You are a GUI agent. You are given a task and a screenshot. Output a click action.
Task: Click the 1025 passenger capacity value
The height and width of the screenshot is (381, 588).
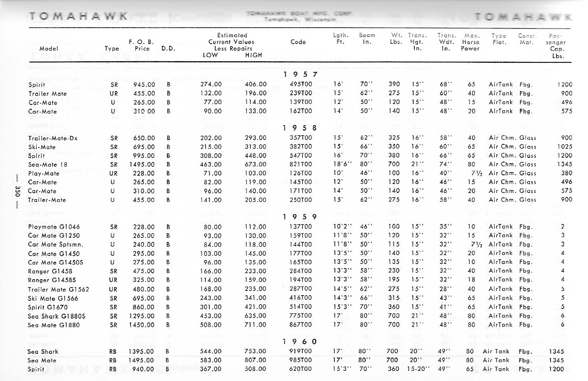click(x=565, y=147)
